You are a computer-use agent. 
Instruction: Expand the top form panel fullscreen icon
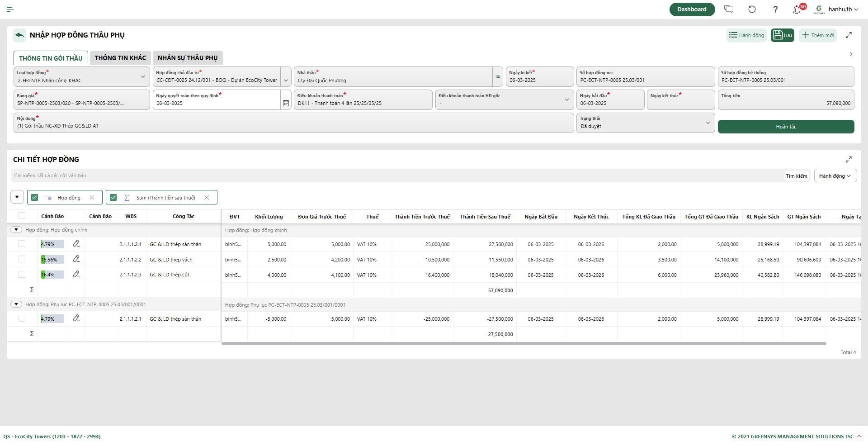(x=849, y=35)
